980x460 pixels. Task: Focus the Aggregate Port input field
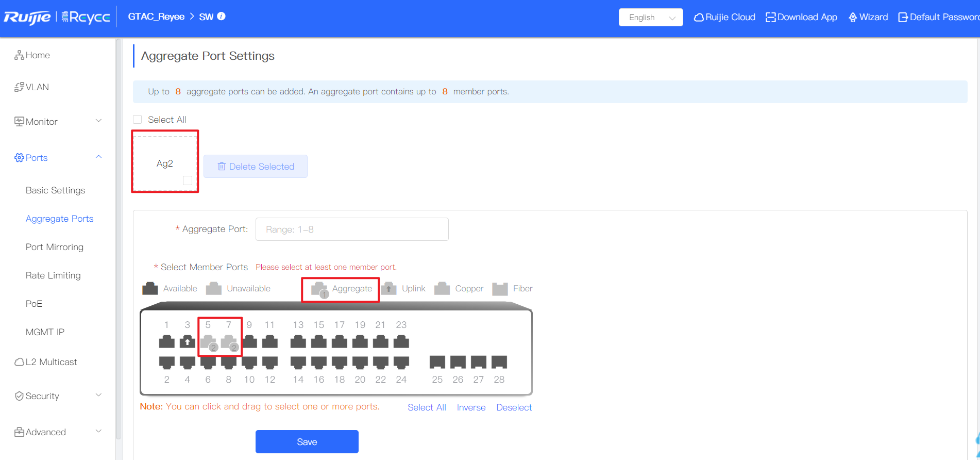coord(352,229)
